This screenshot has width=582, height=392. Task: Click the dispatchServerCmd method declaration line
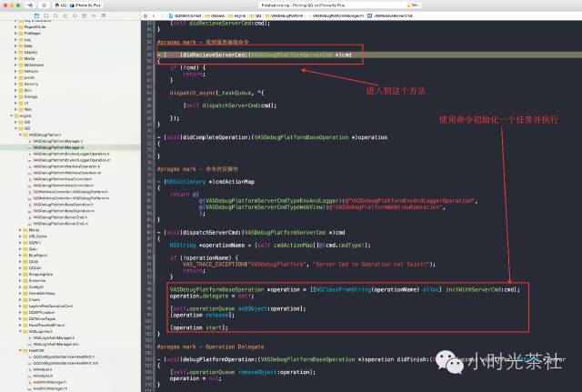[251, 233]
